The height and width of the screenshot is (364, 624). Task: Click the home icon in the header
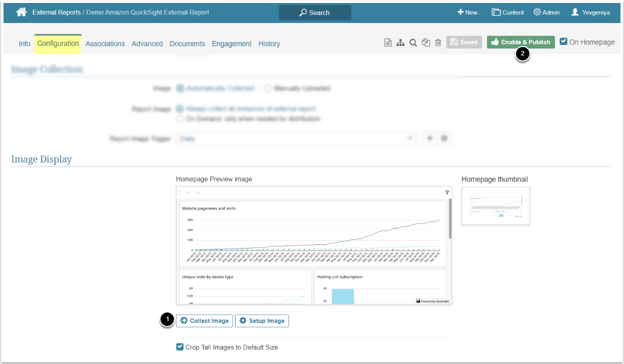point(21,12)
